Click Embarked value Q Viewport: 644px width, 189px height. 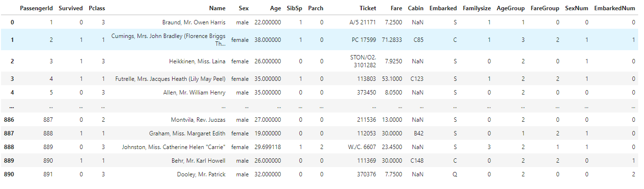[455, 174]
